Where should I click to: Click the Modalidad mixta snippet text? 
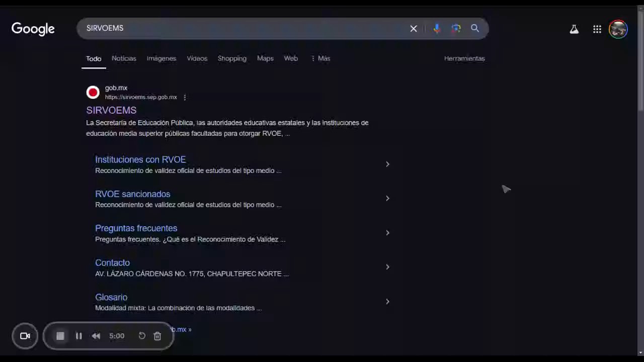(x=178, y=308)
